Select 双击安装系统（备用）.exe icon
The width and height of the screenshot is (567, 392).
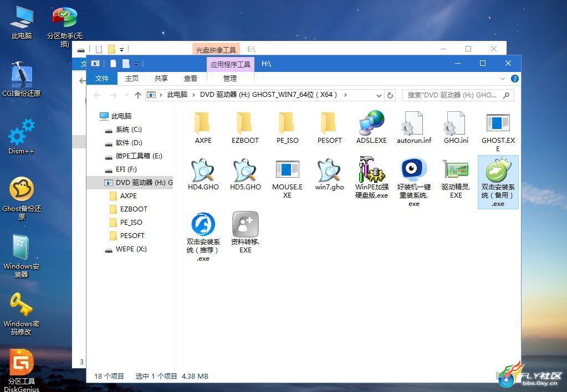498,182
